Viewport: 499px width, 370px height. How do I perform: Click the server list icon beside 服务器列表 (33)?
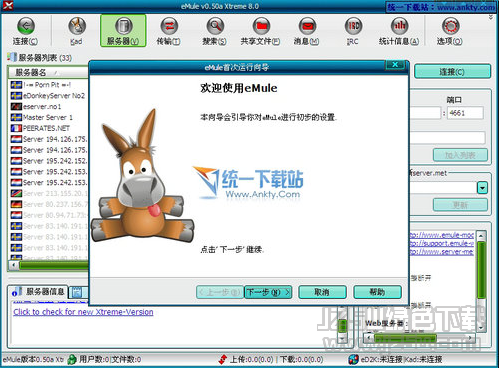[x=12, y=57]
